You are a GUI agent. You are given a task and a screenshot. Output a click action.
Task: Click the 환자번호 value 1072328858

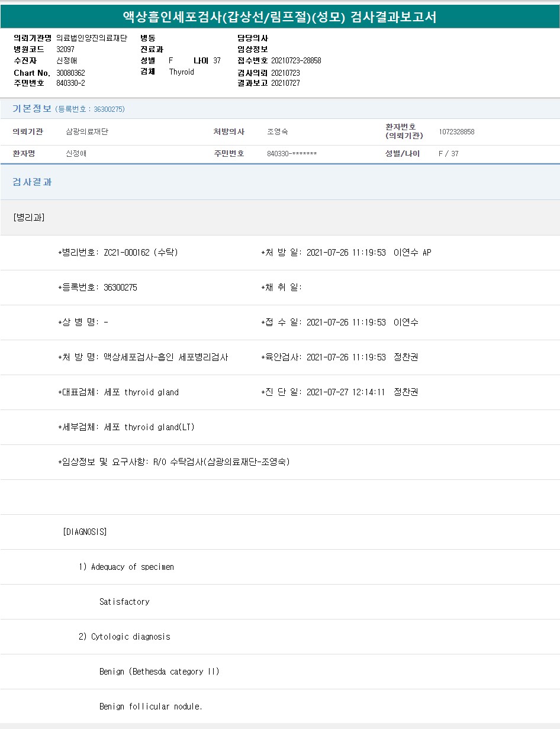pos(456,132)
